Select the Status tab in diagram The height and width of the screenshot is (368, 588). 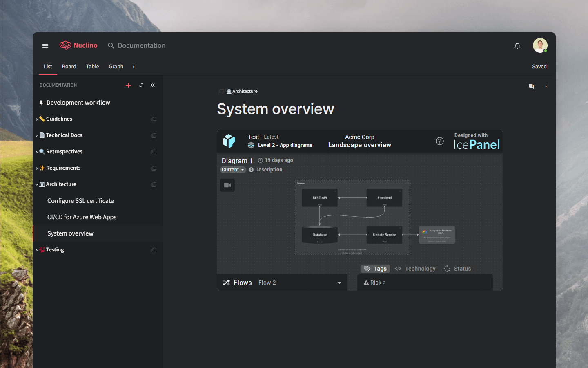(457, 269)
